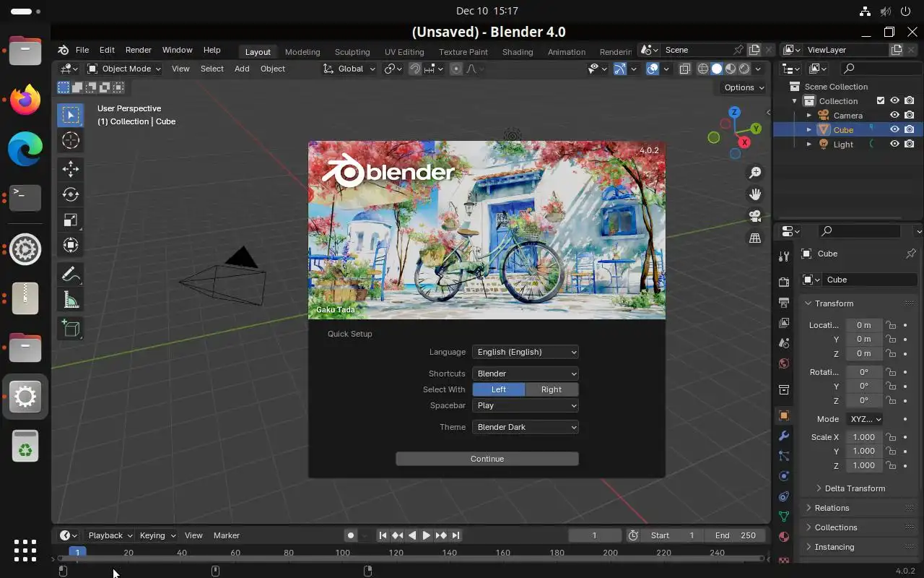Activate the Move tool
This screenshot has height=578, width=924.
[x=71, y=169]
